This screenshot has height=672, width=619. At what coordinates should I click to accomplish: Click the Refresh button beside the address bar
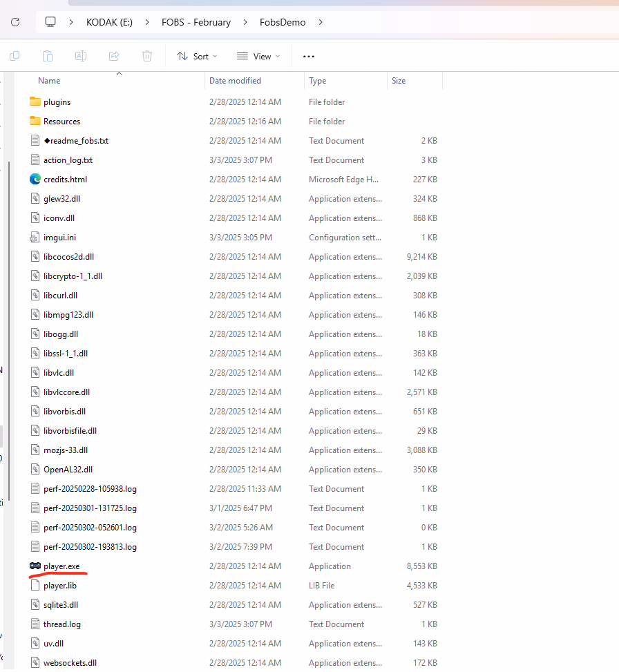click(15, 22)
